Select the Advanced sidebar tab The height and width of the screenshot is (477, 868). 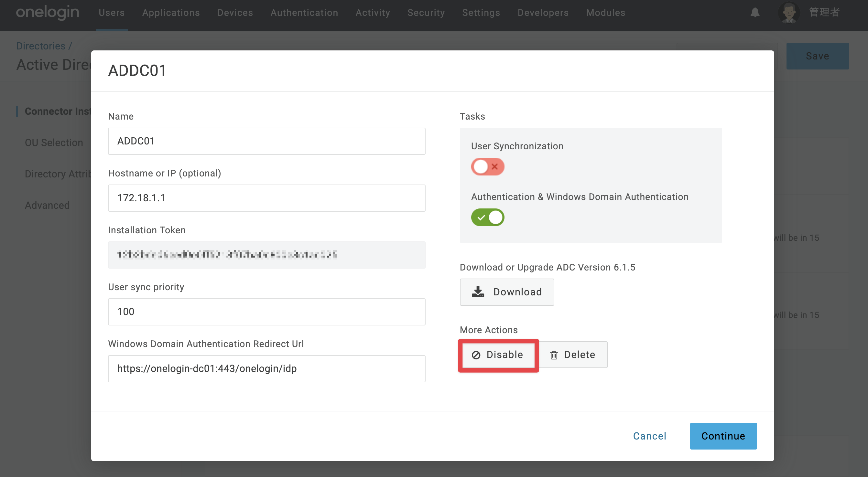[47, 205]
